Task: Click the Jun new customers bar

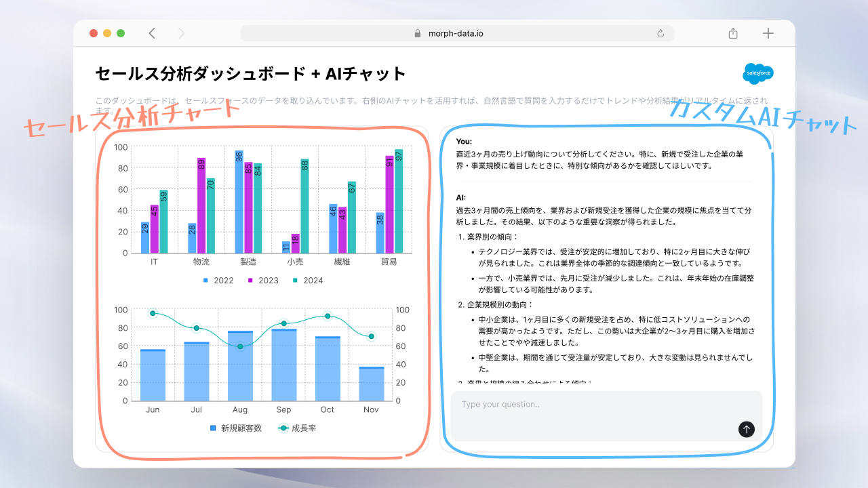Action: pyautogui.click(x=153, y=375)
